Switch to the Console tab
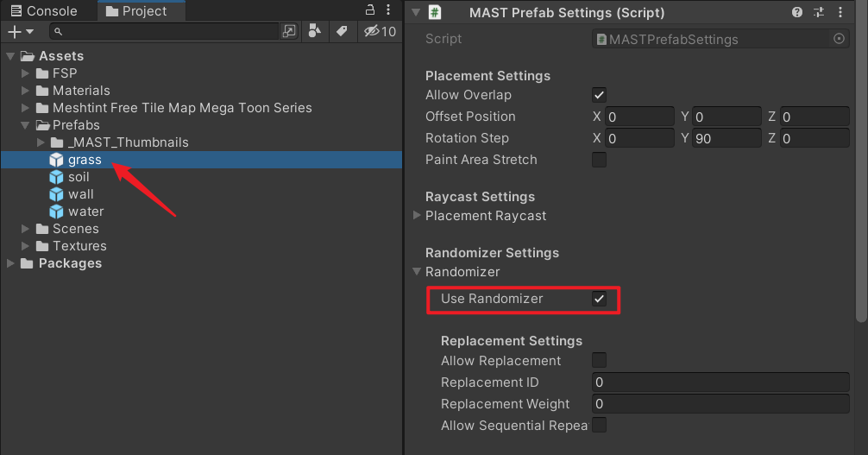This screenshot has height=455, width=868. coord(43,11)
